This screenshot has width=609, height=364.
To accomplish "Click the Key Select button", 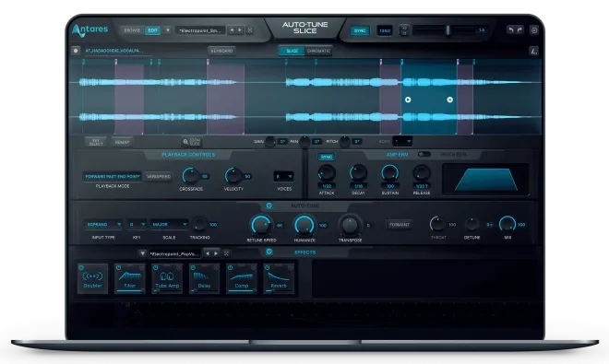I will click(x=96, y=142).
